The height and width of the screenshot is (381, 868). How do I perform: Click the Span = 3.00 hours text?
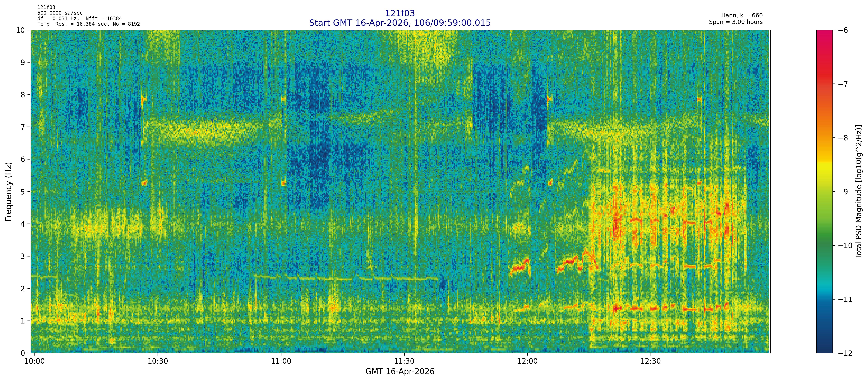pyautogui.click(x=736, y=22)
